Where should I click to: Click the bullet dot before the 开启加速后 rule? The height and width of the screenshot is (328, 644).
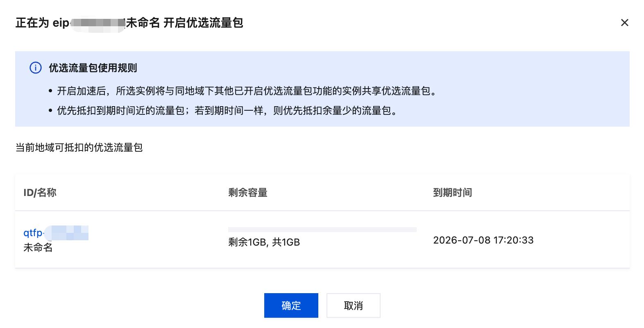[x=50, y=91]
